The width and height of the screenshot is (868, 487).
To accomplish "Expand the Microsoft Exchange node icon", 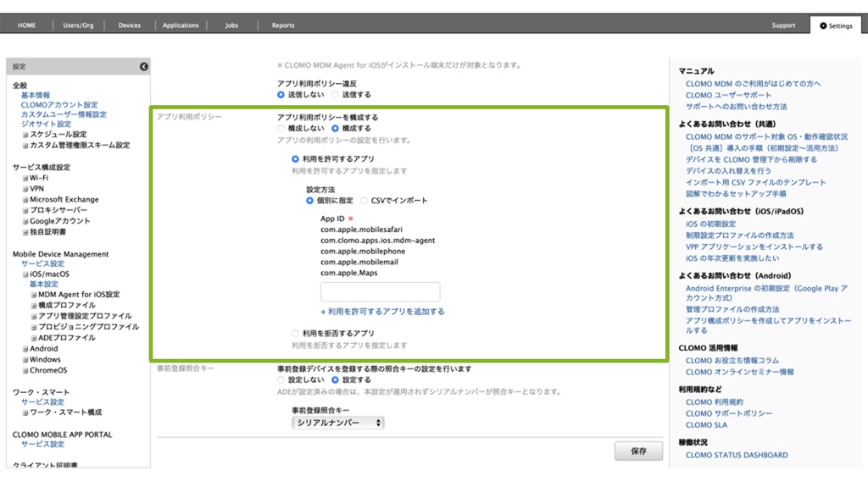I will (x=25, y=200).
